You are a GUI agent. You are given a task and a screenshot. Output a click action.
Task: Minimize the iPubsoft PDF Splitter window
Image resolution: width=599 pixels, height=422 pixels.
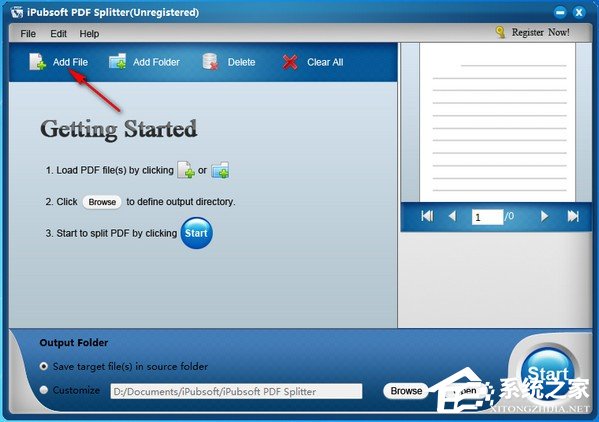pyautogui.click(x=560, y=13)
